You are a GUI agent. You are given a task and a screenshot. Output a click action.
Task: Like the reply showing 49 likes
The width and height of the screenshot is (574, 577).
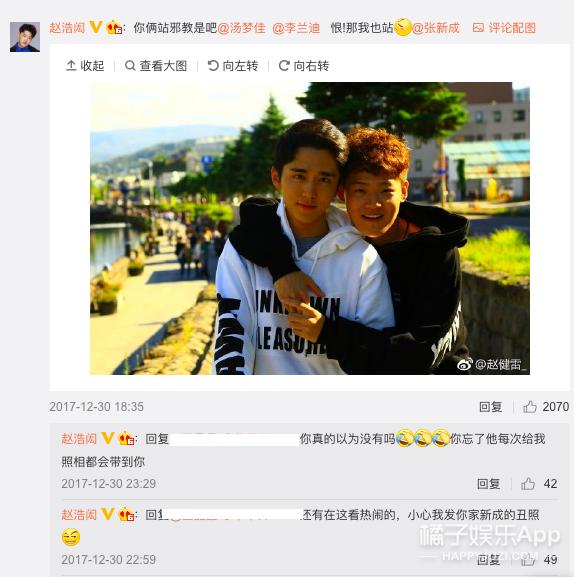pyautogui.click(x=539, y=560)
